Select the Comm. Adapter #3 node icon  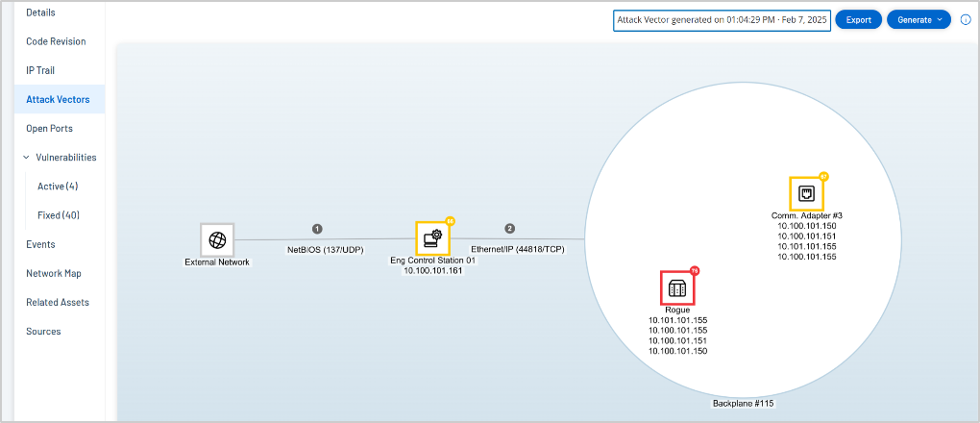(806, 194)
